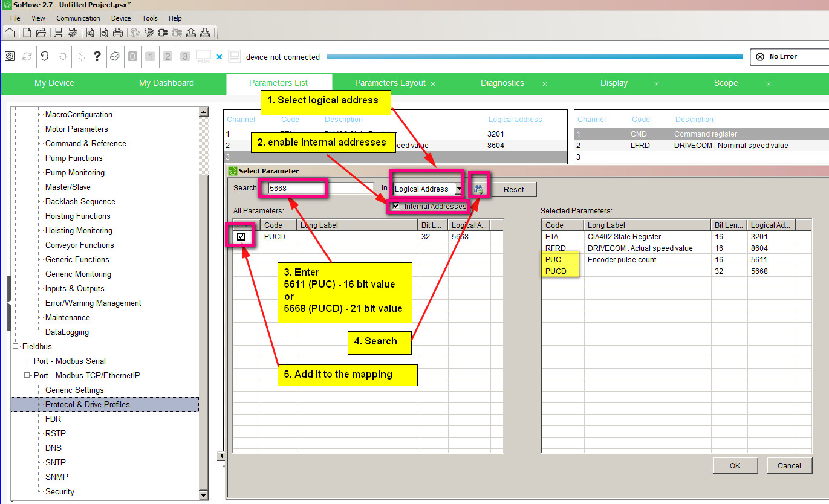Switch to My Device tab

[54, 83]
